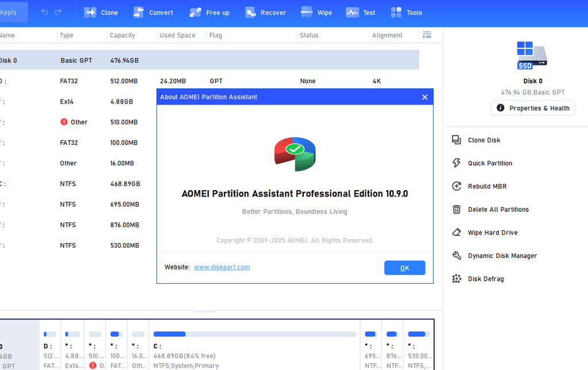Select the Quick Partition lightning icon

tap(457, 163)
